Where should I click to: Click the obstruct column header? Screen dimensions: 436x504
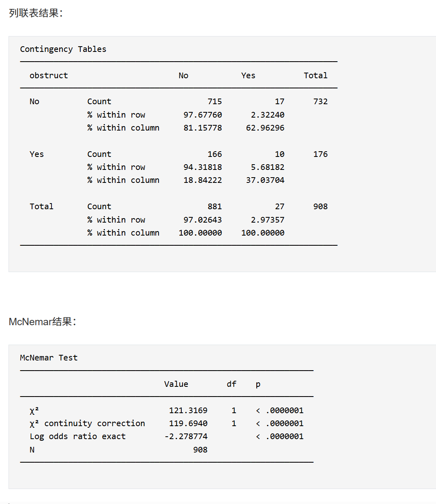coord(49,75)
